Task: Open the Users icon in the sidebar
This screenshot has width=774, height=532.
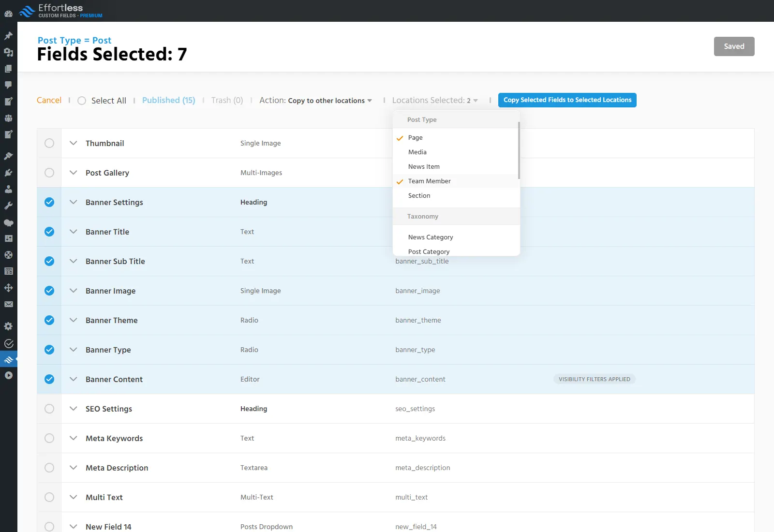Action: (x=8, y=189)
